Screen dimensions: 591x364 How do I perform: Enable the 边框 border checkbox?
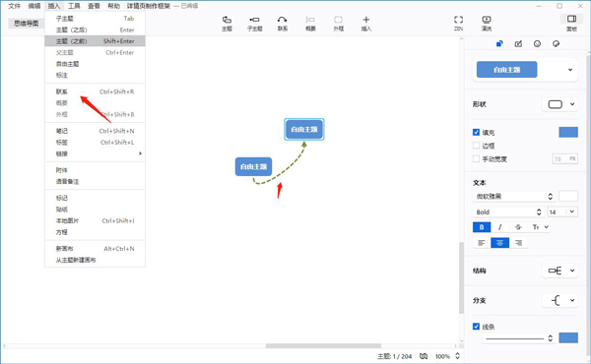point(476,146)
